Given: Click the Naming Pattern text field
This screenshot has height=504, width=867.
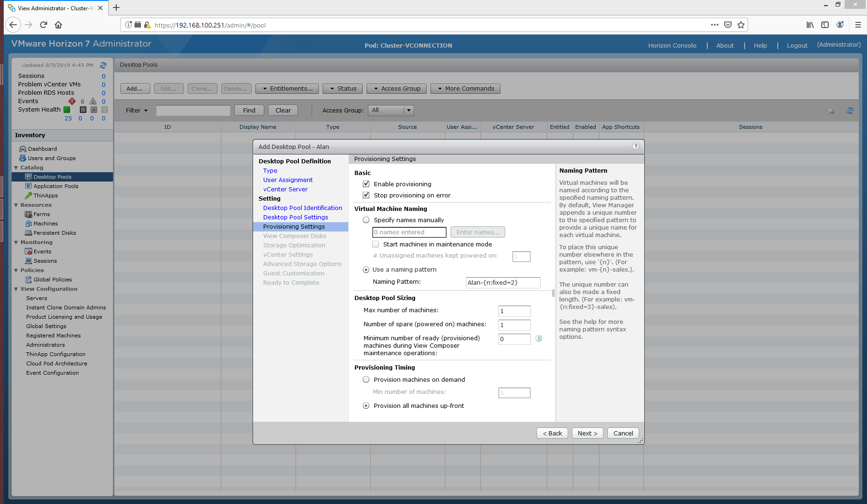Looking at the screenshot, I should [503, 282].
